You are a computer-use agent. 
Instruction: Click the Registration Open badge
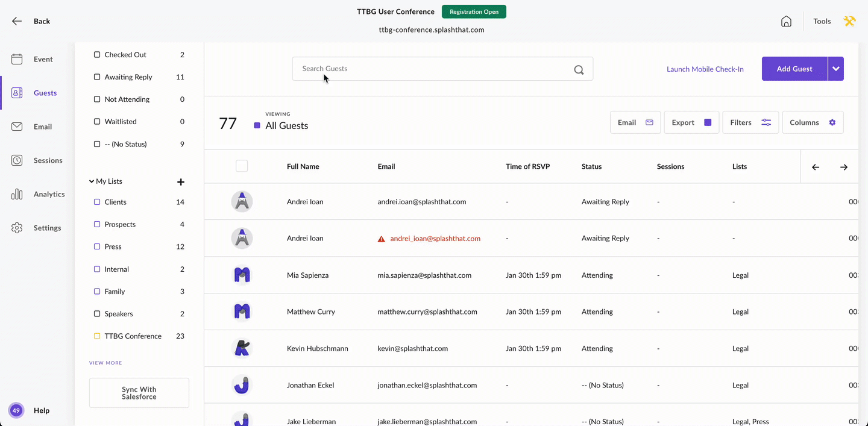click(474, 11)
